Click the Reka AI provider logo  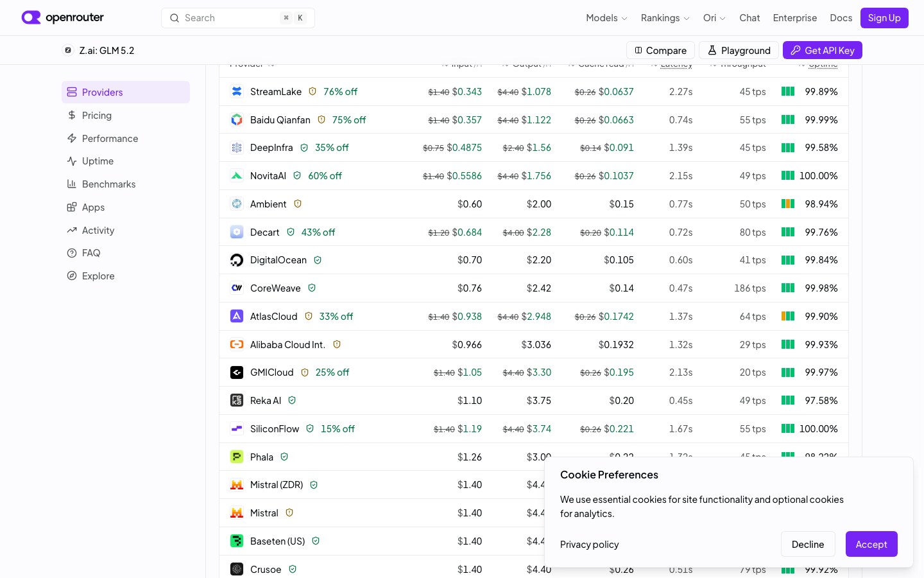point(237,400)
